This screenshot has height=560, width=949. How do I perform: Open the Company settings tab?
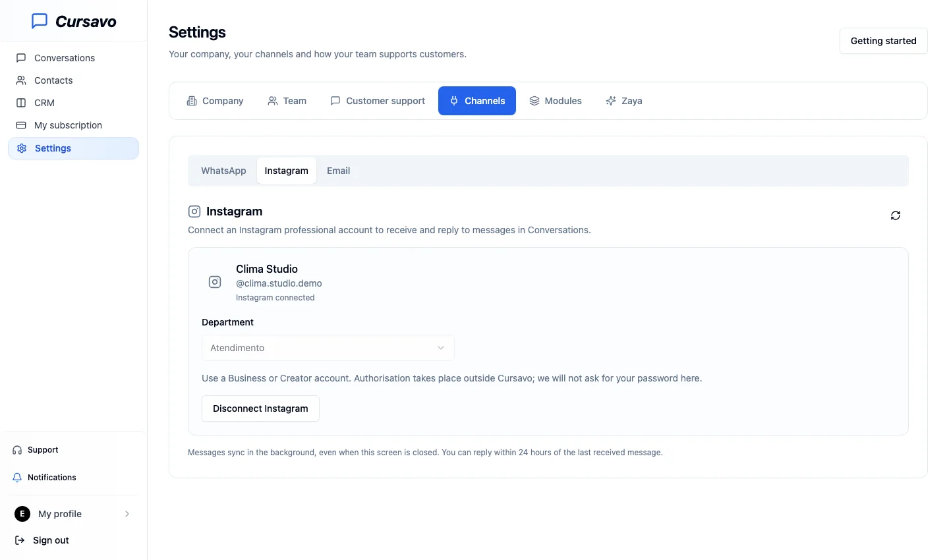click(215, 101)
